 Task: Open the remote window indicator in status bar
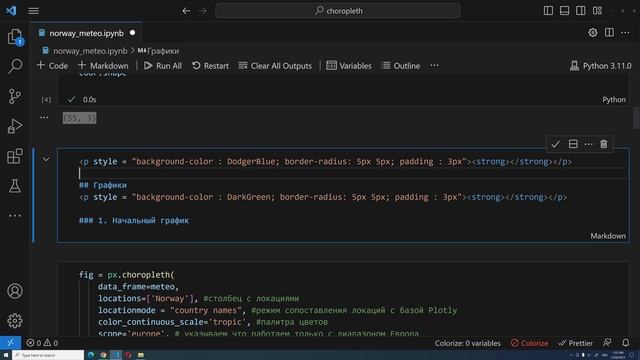pyautogui.click(x=10, y=343)
